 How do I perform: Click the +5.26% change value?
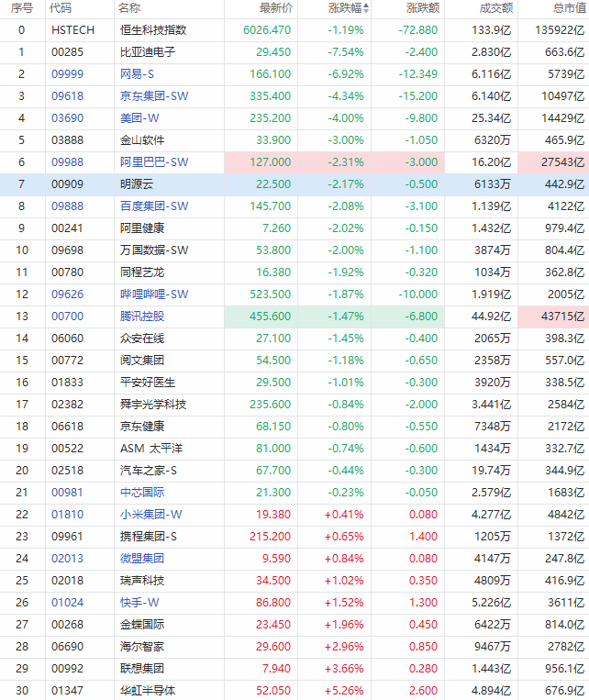pos(344,691)
